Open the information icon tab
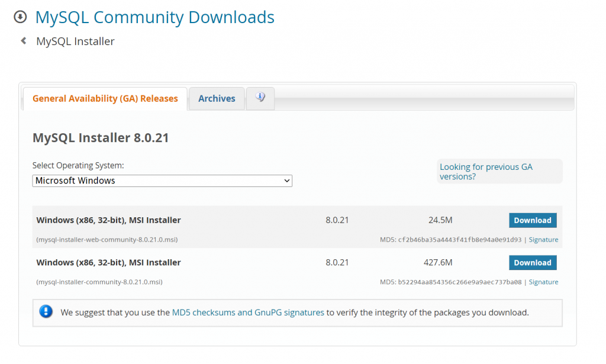Screen dimensions: 606x364 coord(260,98)
